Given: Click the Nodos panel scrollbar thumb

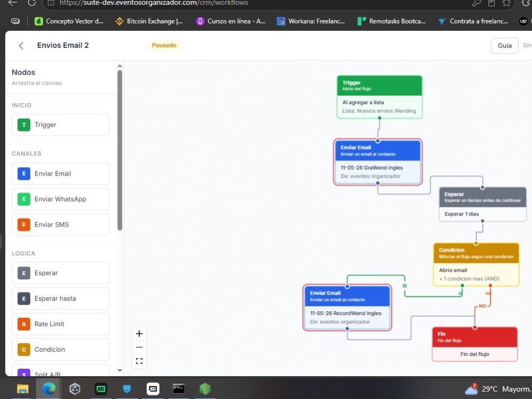Looking at the screenshot, I should (x=120, y=151).
